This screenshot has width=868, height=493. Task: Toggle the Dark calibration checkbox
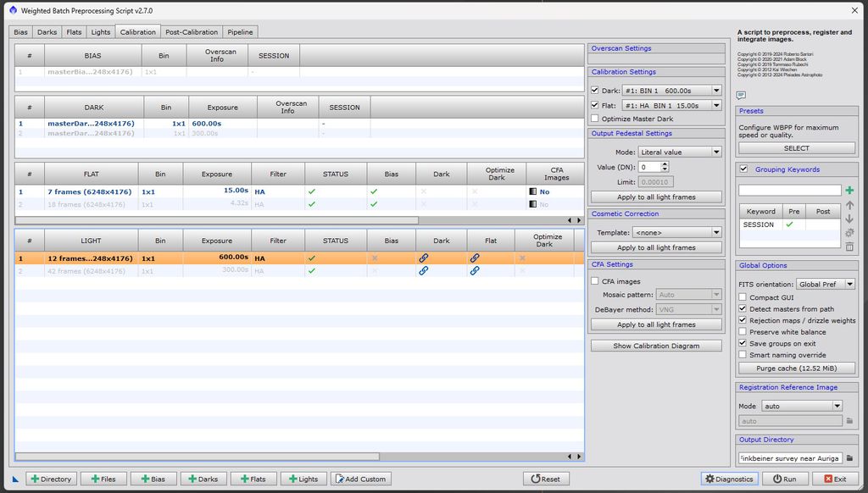click(x=594, y=90)
